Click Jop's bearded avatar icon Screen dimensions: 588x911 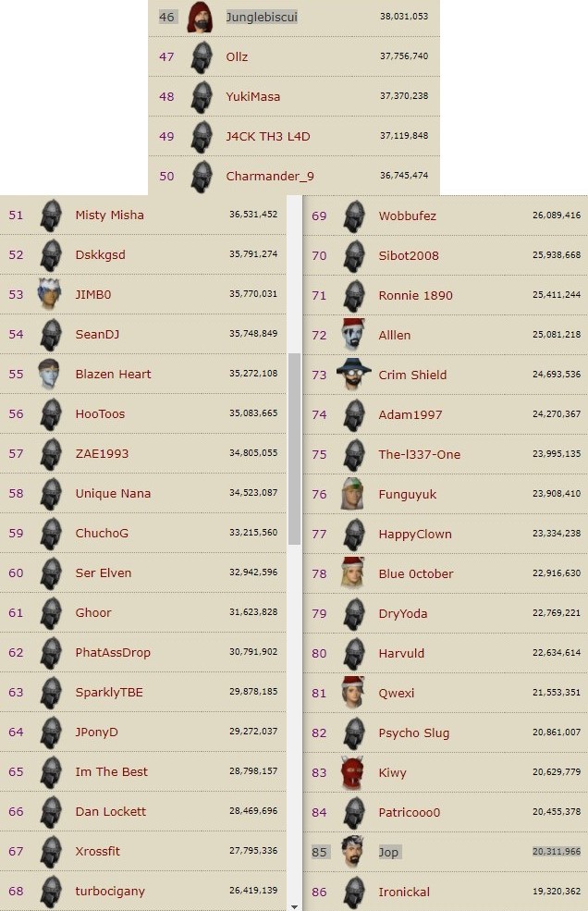coord(352,852)
